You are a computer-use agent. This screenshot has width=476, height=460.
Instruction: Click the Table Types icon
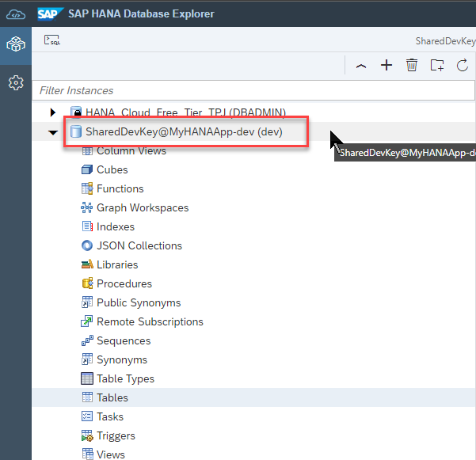(87, 378)
